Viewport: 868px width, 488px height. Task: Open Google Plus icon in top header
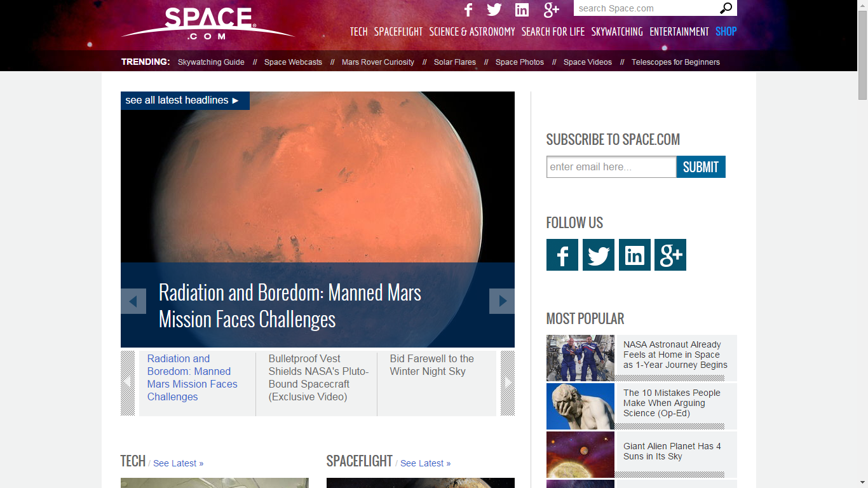click(552, 10)
